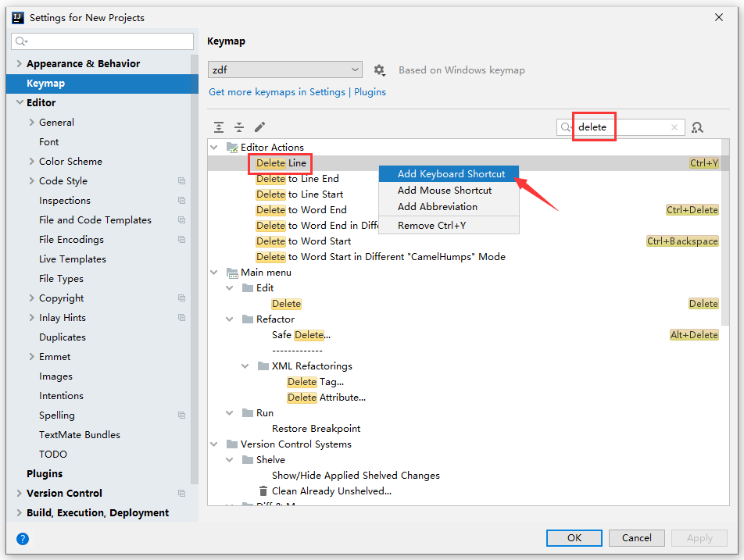This screenshot has height=560, width=744.
Task: Expand the Appearance & Behavior section
Action: 19,64
